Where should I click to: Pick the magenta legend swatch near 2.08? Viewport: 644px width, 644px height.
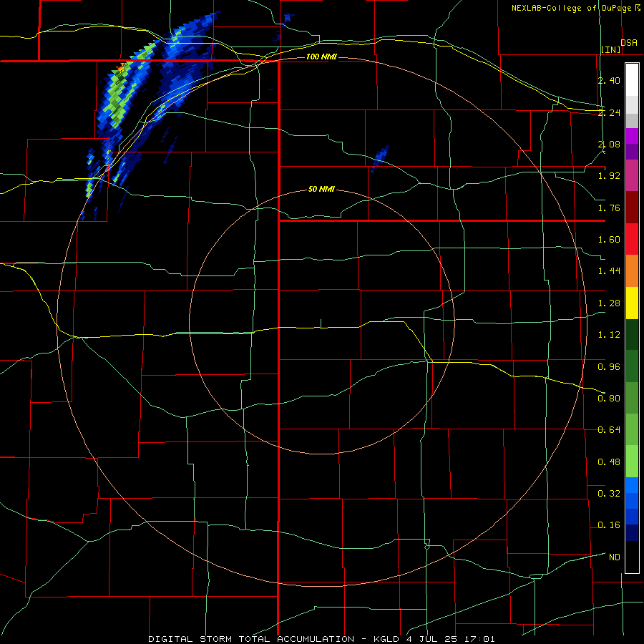pos(632,136)
